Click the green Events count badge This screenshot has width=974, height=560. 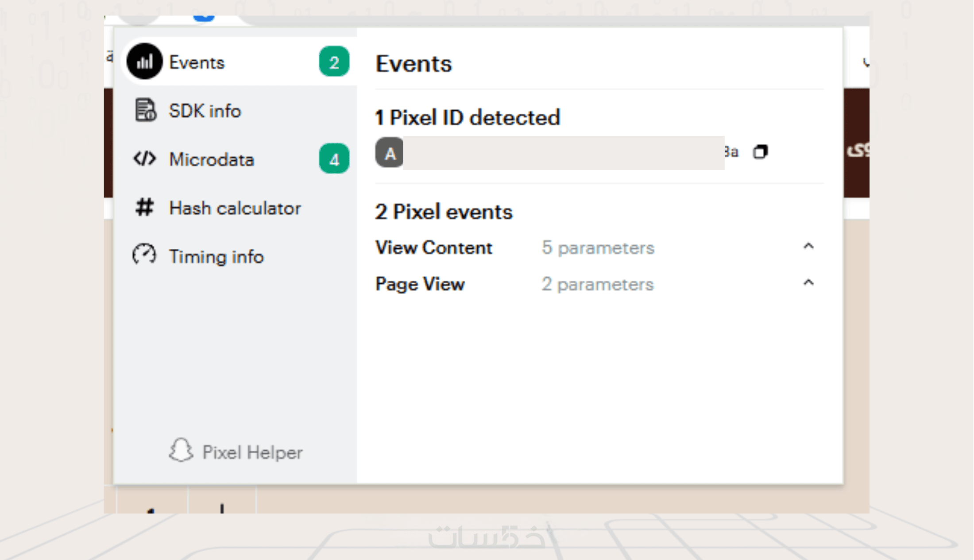click(x=334, y=62)
